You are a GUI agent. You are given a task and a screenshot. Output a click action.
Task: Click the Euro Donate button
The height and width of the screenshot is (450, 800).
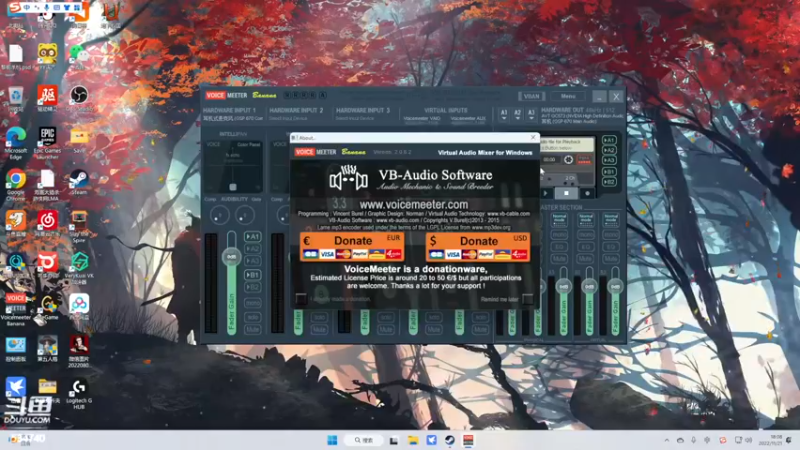pyautogui.click(x=352, y=247)
